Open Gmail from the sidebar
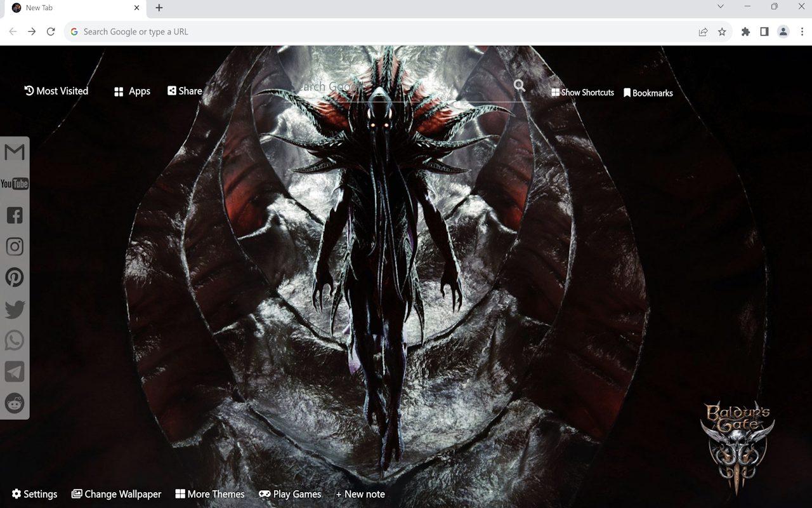Image resolution: width=812 pixels, height=508 pixels. point(15,152)
